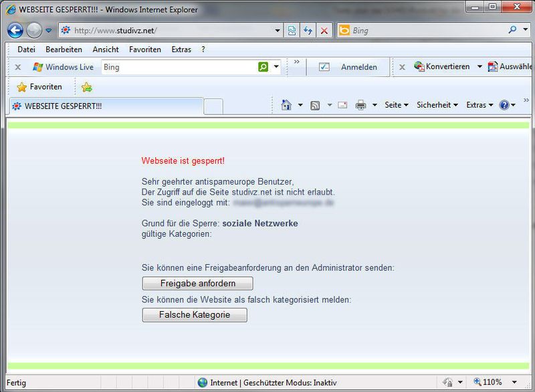
Task: Click the 'Fertig' status bar text
Action: (16, 383)
